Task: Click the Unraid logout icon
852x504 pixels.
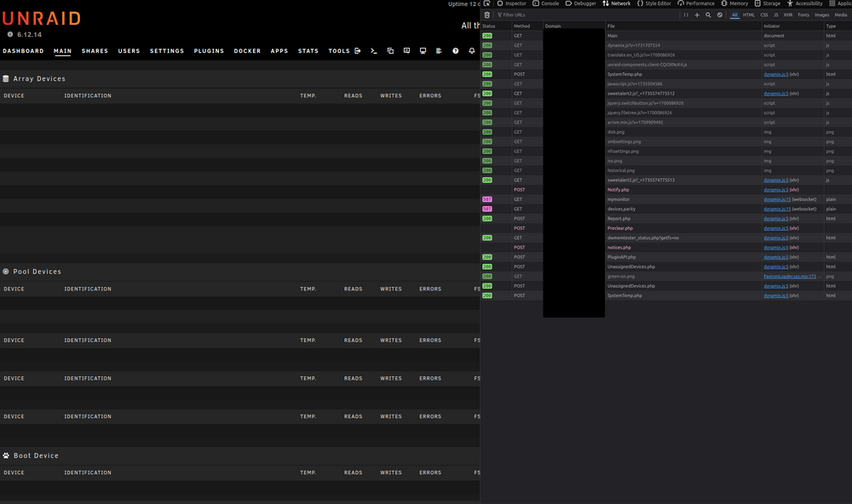Action: tap(358, 51)
